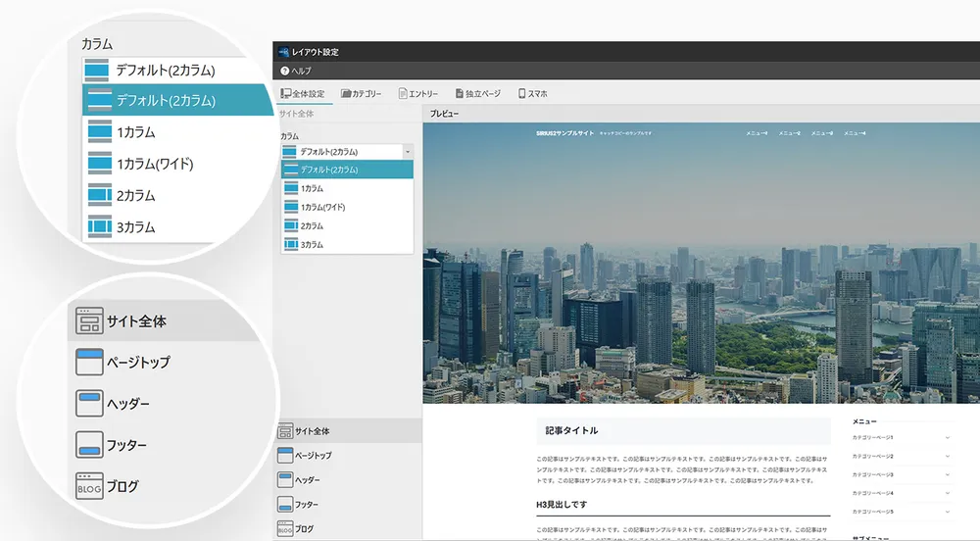Expand カテゴリーページ5 chevron in preview
The image size is (980, 541).
(x=948, y=512)
